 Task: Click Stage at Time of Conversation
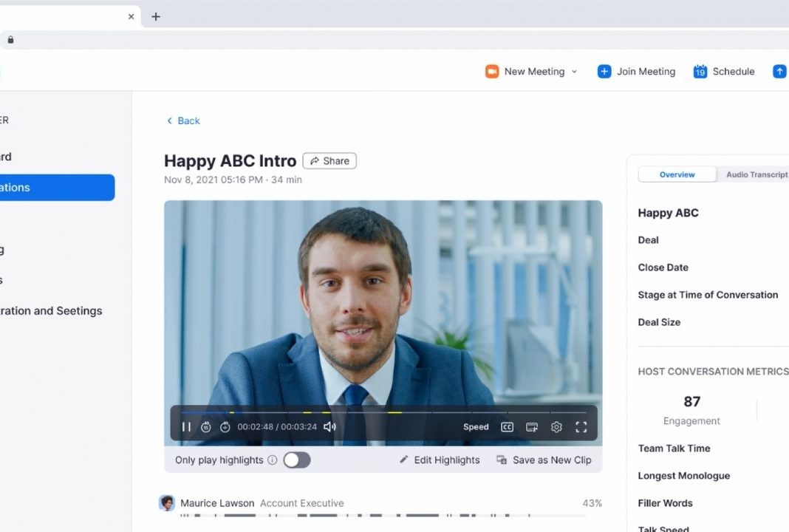tap(708, 295)
